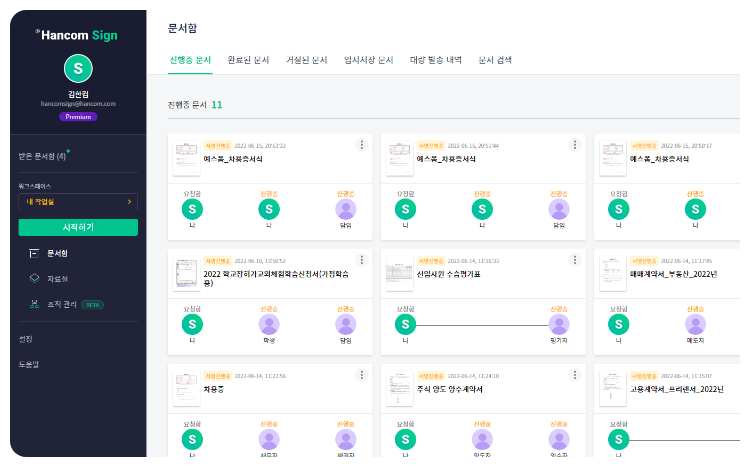The height and width of the screenshot is (467, 750).
Task: Click 요청함 S avatar on 주식 양도 양수계약서 card
Action: pyautogui.click(x=405, y=439)
